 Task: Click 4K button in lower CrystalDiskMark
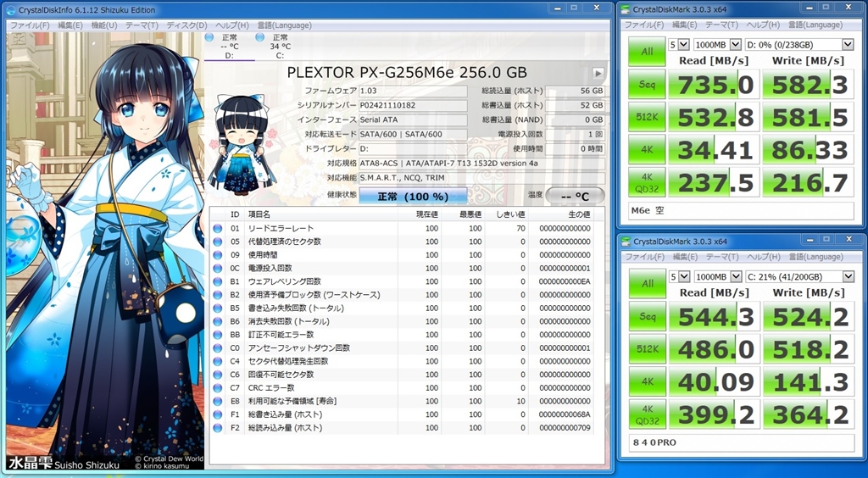tap(647, 381)
